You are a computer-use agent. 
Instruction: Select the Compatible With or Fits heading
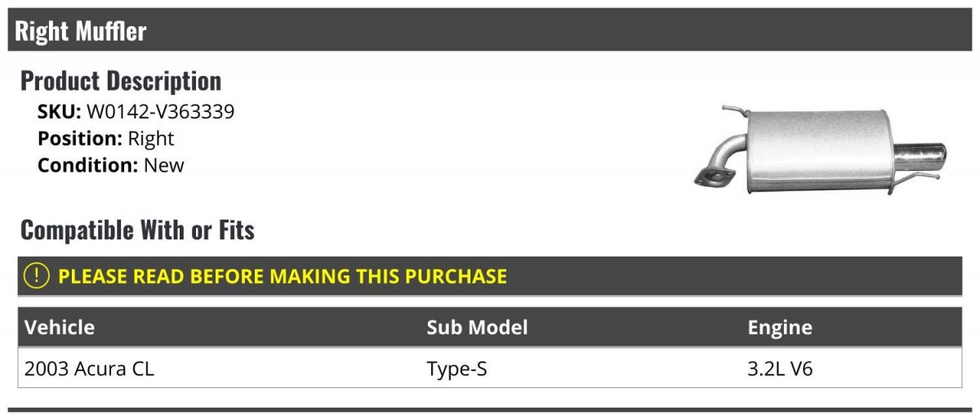137,230
